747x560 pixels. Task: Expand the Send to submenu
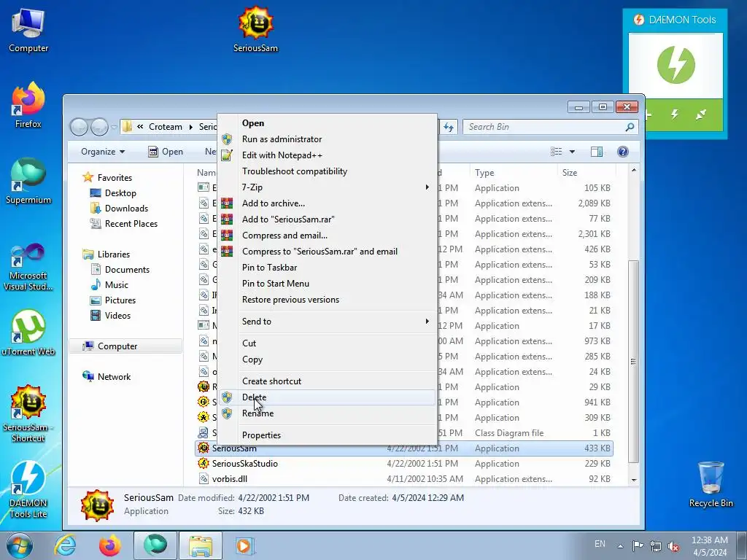(329, 322)
